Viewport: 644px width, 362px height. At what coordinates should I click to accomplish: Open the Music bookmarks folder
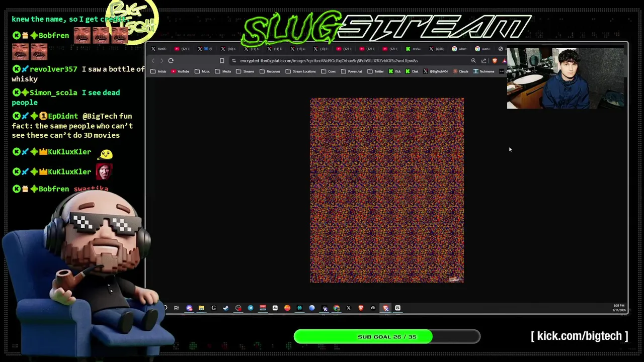(x=202, y=71)
